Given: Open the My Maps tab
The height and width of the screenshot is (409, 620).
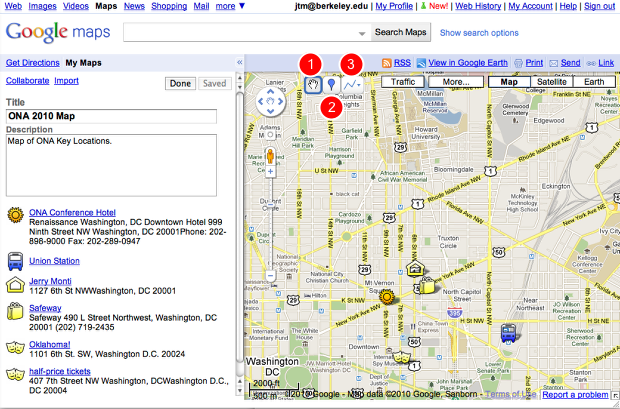Looking at the screenshot, I should pos(83,63).
